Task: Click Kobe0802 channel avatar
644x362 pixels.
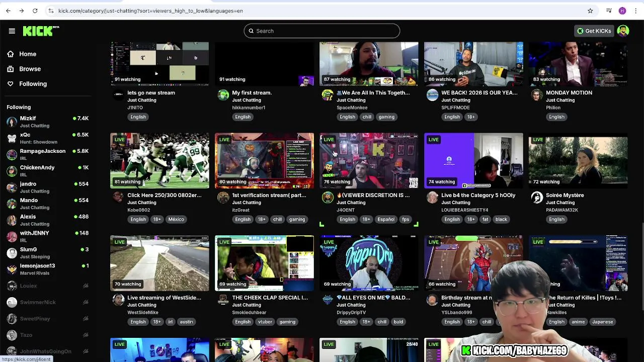Action: point(118,197)
